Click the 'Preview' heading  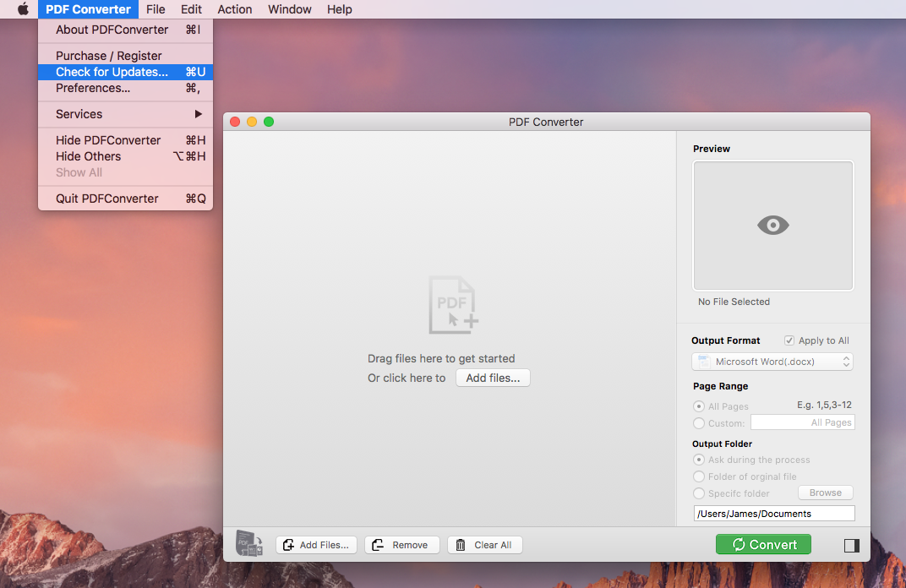(x=712, y=149)
